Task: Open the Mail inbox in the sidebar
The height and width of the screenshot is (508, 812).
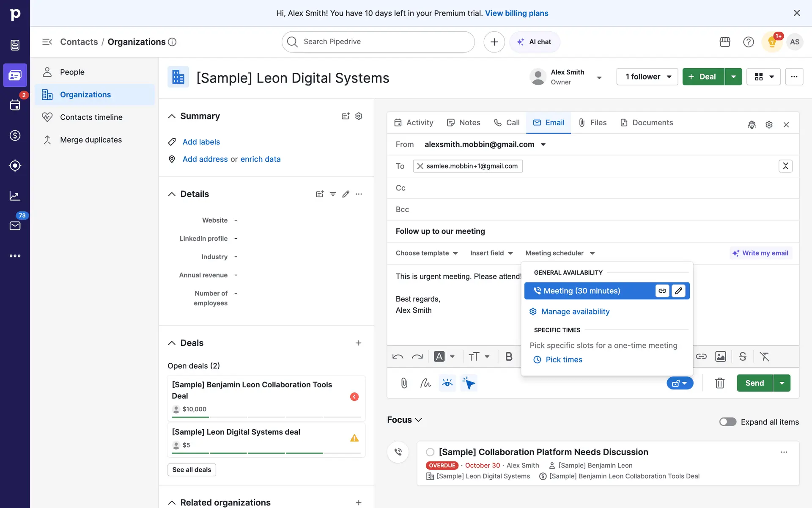Action: (x=15, y=226)
